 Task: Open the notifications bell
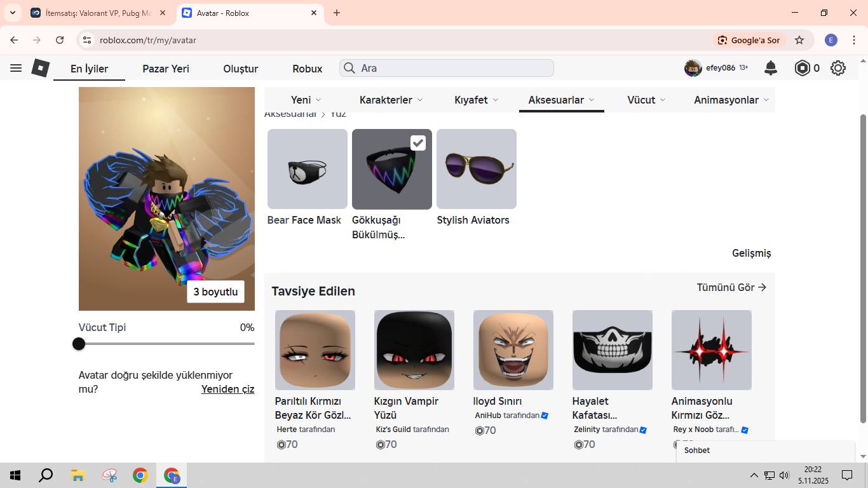[771, 68]
